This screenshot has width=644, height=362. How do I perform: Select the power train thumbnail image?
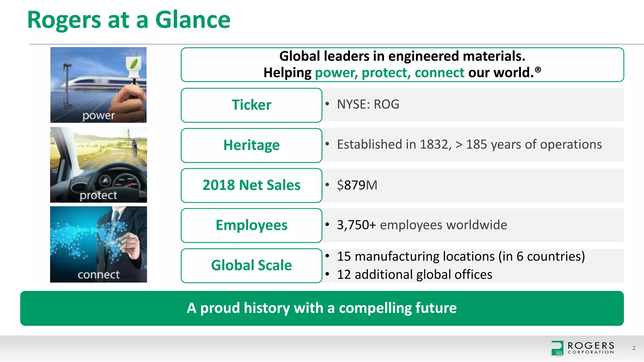click(x=98, y=85)
